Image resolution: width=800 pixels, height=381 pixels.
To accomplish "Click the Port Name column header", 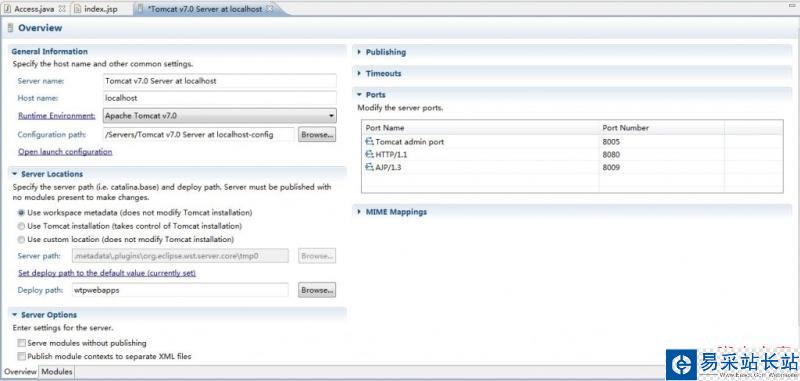I will (x=480, y=128).
